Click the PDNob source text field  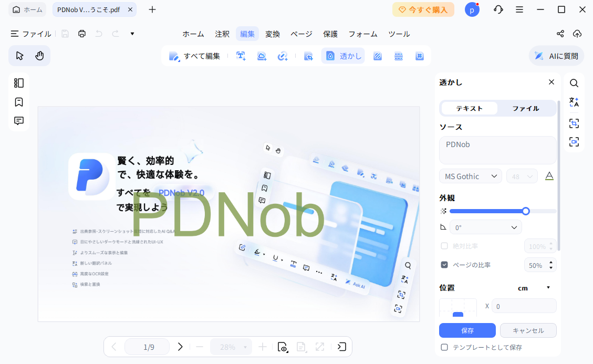pos(497,150)
